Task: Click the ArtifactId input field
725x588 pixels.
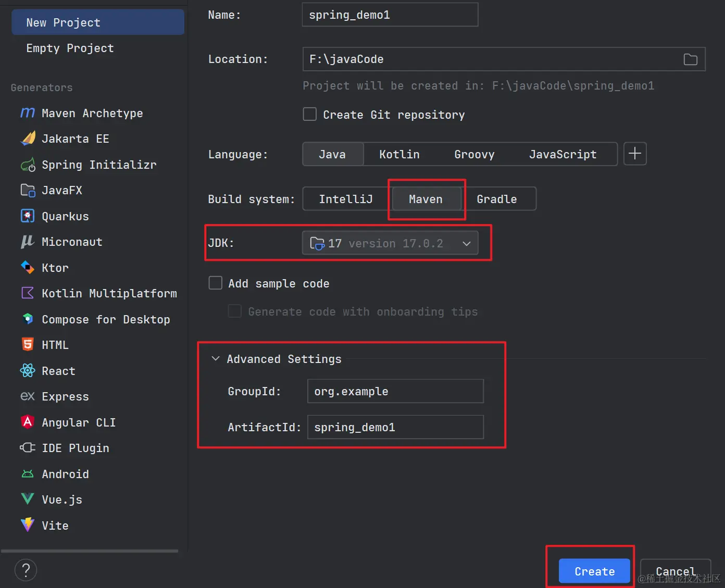Action: pyautogui.click(x=396, y=427)
